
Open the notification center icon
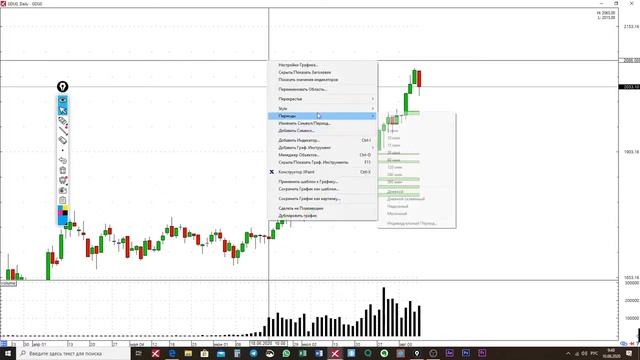(x=629, y=353)
